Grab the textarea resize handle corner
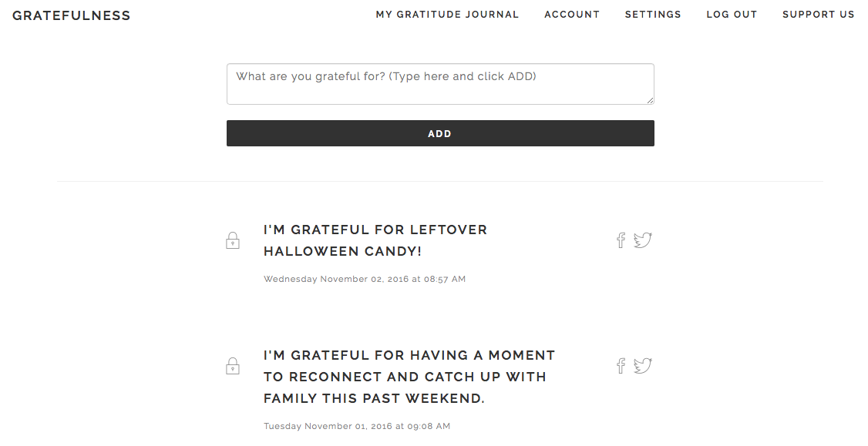The width and height of the screenshot is (868, 446). pyautogui.click(x=650, y=100)
